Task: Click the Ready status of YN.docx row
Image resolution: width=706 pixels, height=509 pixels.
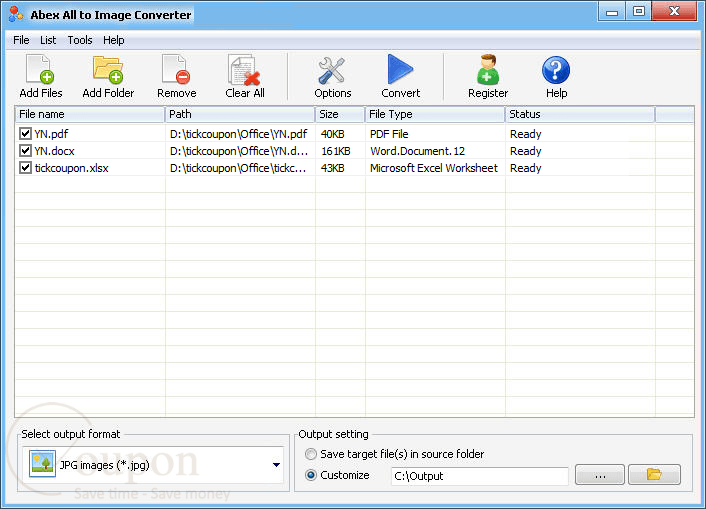Action: point(525,151)
